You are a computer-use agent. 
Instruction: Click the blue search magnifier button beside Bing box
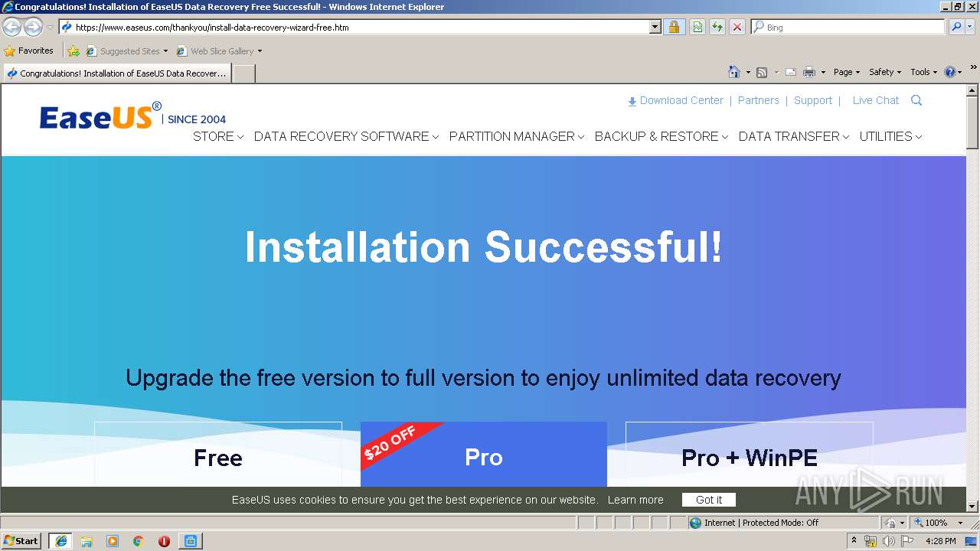956,27
